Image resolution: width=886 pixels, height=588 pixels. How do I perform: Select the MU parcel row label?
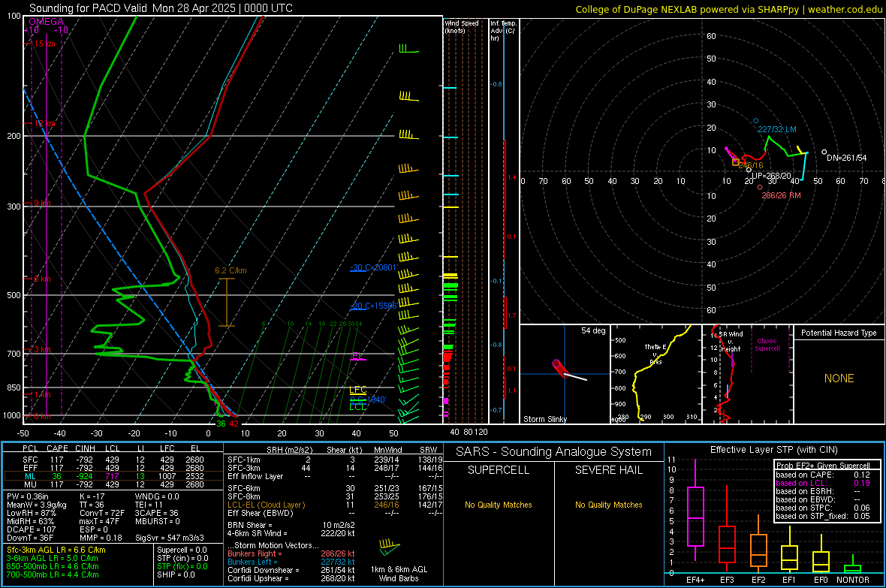click(31, 484)
